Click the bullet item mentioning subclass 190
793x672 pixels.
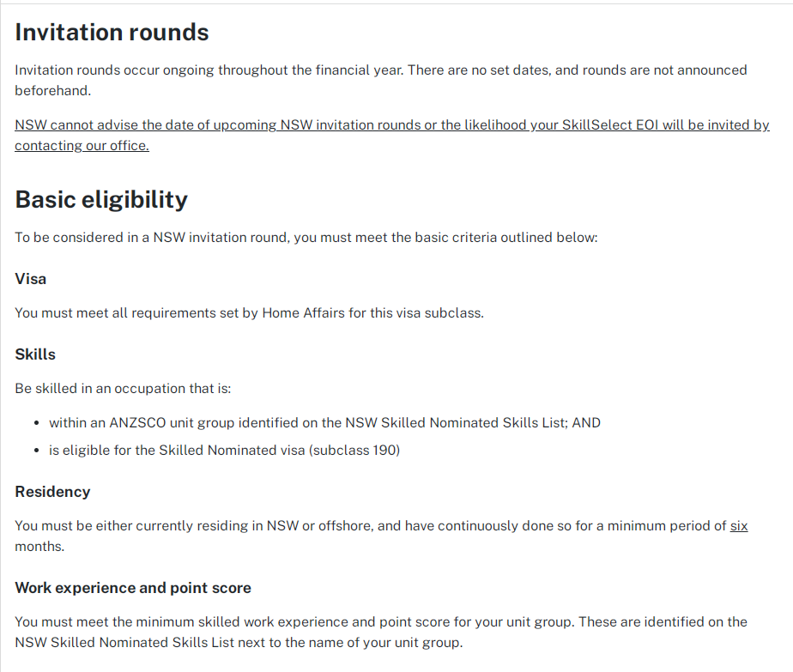(224, 450)
